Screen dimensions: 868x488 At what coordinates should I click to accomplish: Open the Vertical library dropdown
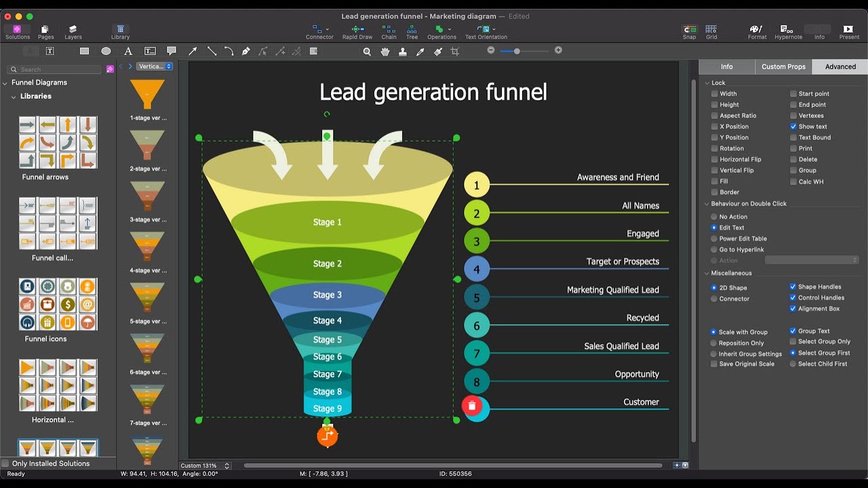pos(155,66)
